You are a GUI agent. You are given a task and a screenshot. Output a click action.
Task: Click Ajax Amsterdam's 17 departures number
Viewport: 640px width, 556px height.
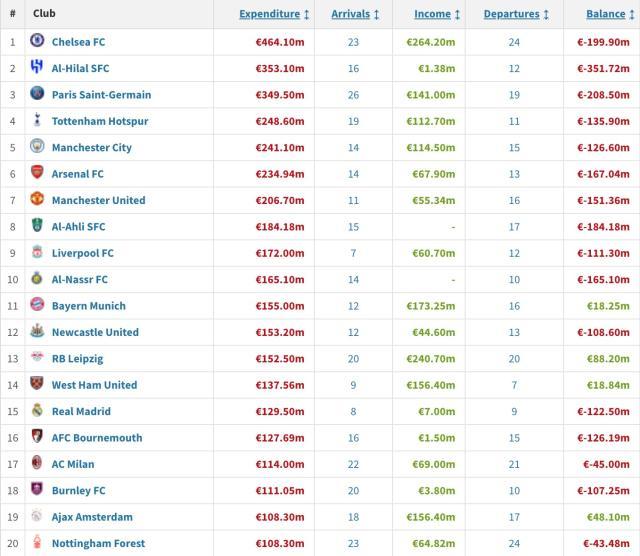pos(515,517)
